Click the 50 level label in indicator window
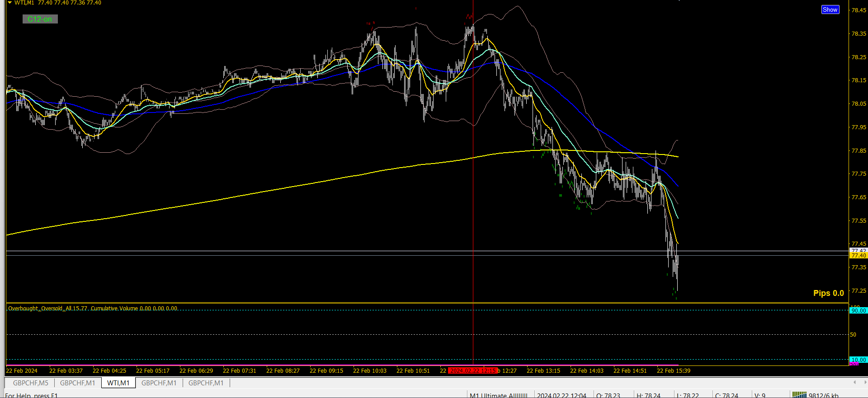The image size is (868, 398). tap(853, 335)
